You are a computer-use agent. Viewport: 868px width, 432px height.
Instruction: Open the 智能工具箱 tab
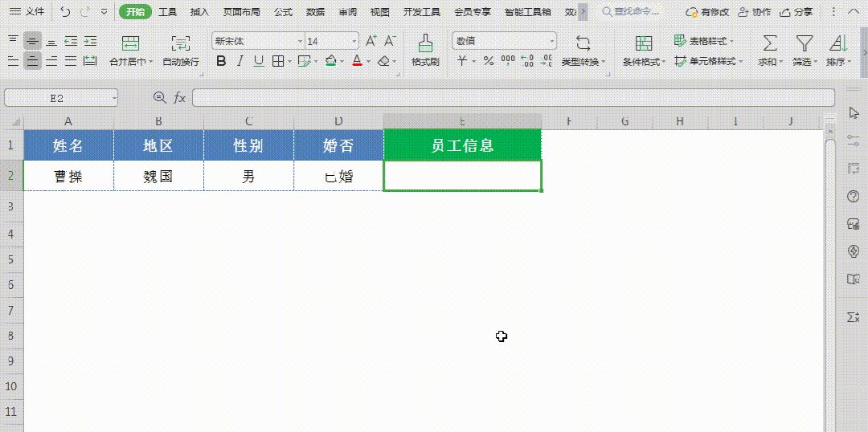(x=527, y=11)
